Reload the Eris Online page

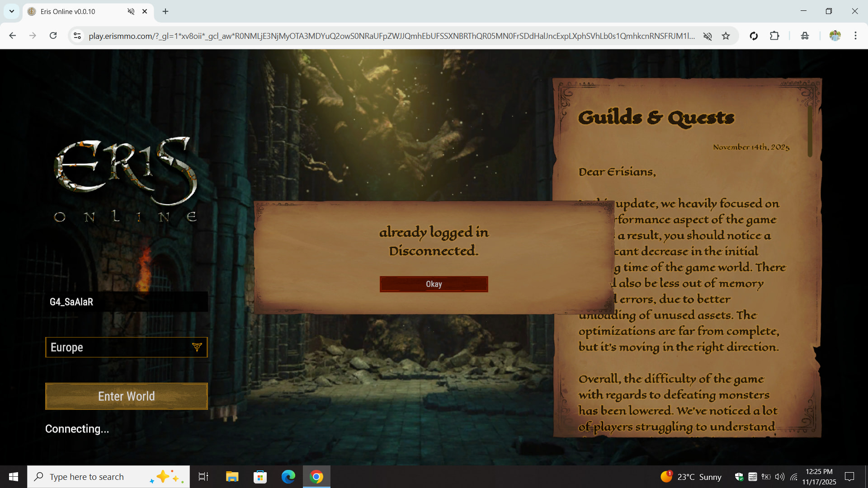click(x=53, y=36)
